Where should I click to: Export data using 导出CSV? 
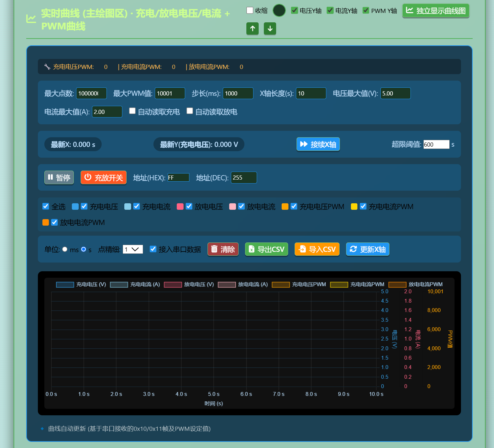(266, 249)
